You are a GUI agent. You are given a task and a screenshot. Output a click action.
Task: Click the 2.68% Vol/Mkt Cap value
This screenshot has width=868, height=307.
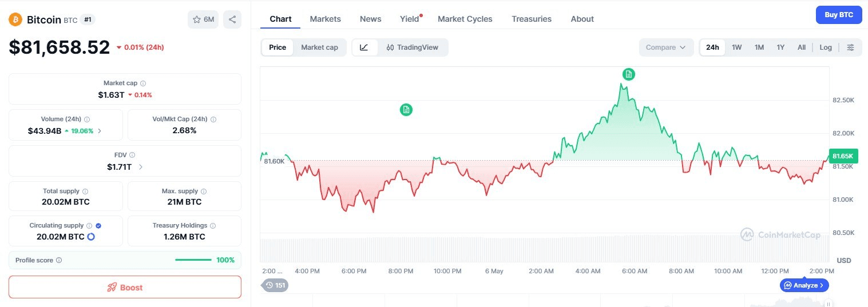(184, 130)
